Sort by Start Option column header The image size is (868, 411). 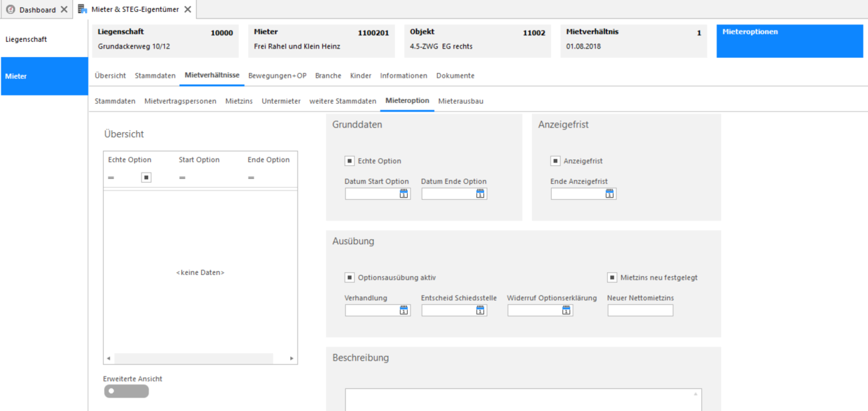(x=199, y=160)
